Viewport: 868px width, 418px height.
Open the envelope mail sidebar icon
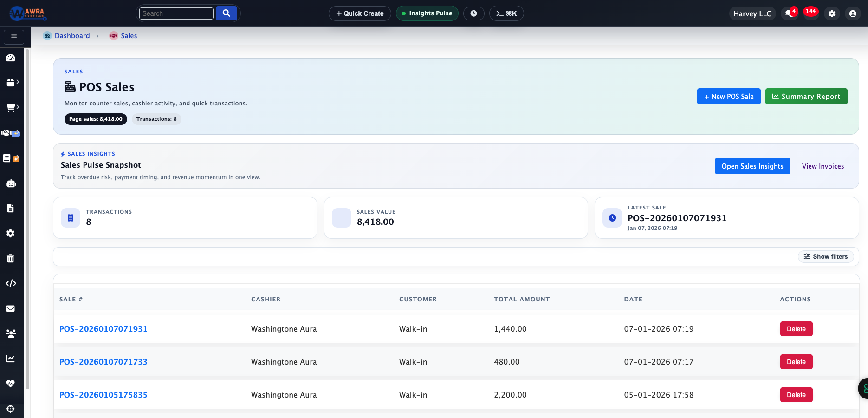[11, 308]
